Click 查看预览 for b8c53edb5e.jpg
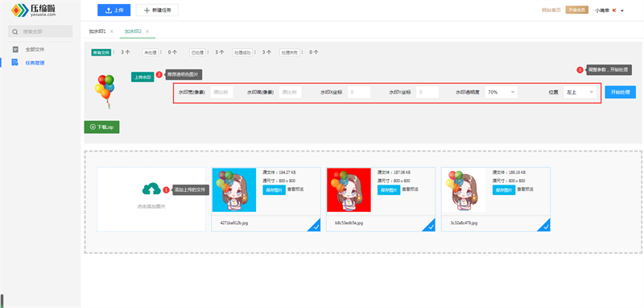Viewport: 644px width, 308px height. [410, 189]
